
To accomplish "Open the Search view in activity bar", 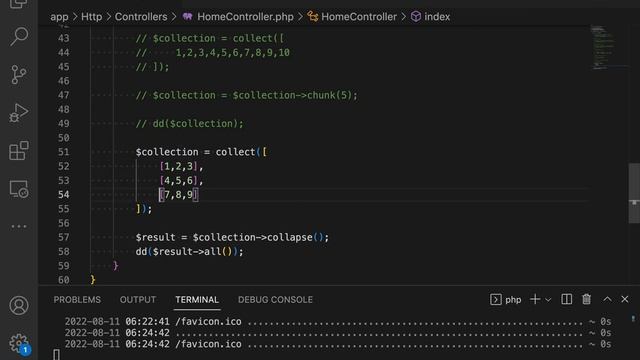I will click(x=19, y=36).
